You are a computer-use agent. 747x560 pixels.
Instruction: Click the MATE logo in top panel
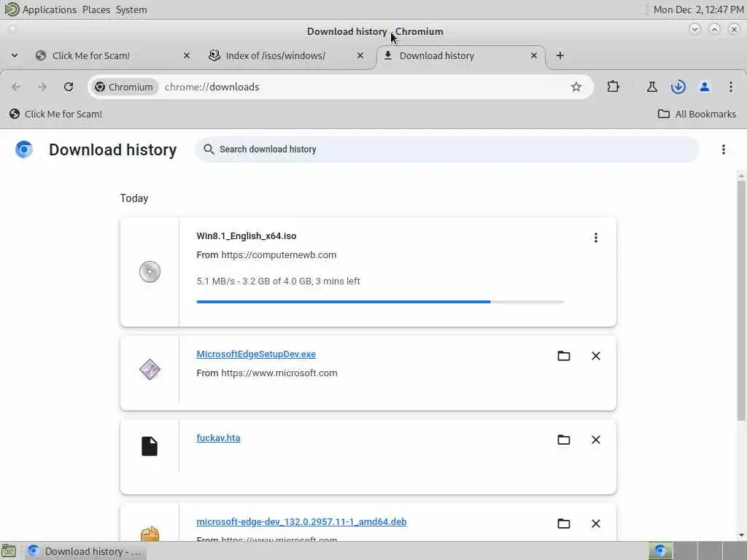point(10,9)
